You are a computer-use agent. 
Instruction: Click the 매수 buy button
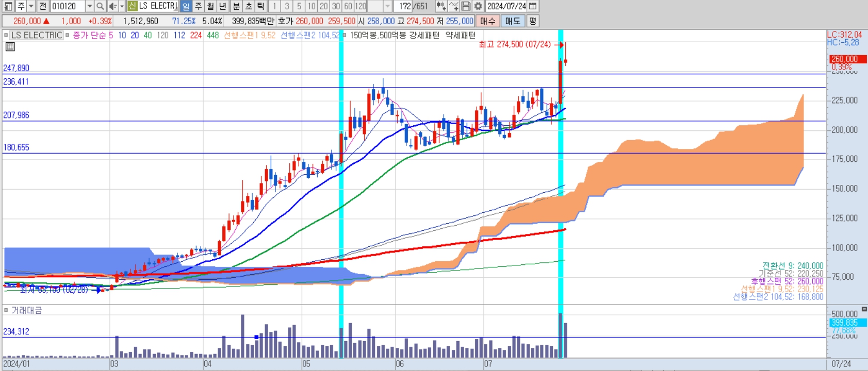(x=487, y=21)
